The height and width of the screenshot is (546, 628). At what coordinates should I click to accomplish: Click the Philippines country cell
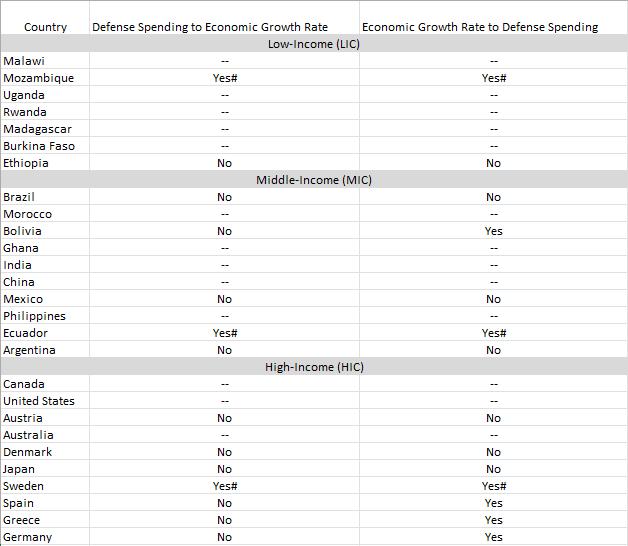[34, 316]
